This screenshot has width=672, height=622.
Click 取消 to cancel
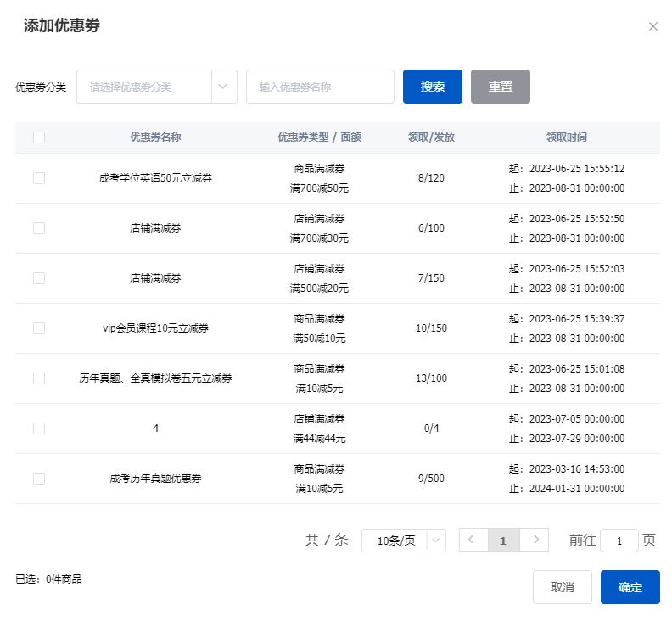(562, 587)
